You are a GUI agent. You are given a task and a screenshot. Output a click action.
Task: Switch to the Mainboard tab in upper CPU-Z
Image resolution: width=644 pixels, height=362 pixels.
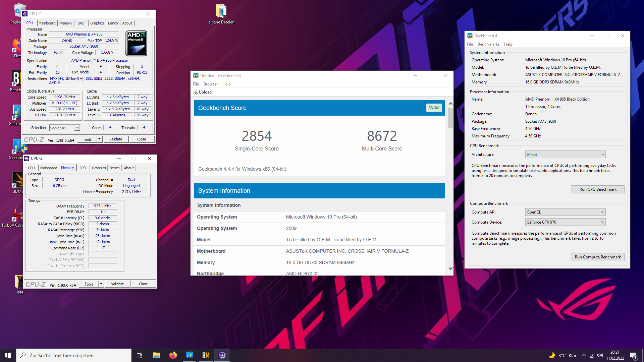(47, 23)
